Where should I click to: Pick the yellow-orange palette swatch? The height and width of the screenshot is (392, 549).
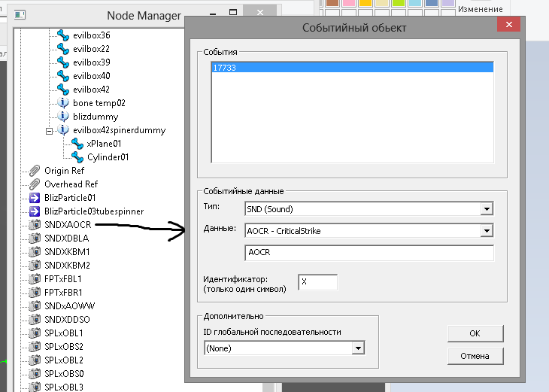point(365,3)
